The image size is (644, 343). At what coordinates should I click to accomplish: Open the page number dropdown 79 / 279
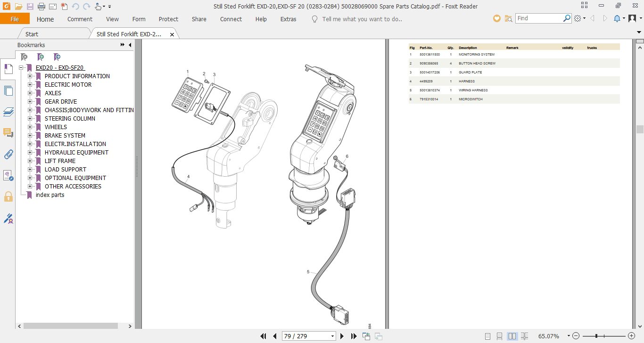pyautogui.click(x=333, y=336)
